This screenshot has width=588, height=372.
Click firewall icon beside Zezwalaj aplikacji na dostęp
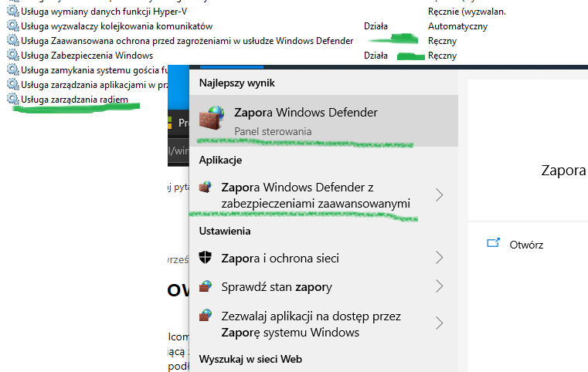tap(205, 315)
